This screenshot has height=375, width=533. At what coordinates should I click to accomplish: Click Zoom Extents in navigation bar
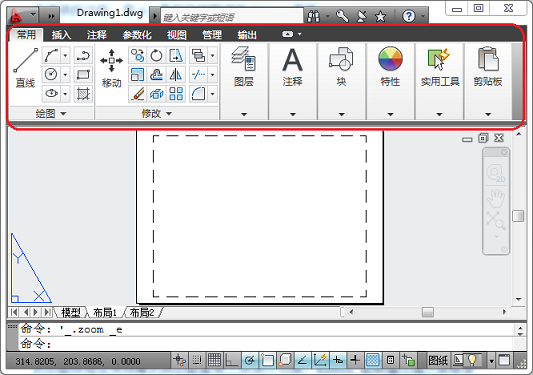pyautogui.click(x=495, y=220)
